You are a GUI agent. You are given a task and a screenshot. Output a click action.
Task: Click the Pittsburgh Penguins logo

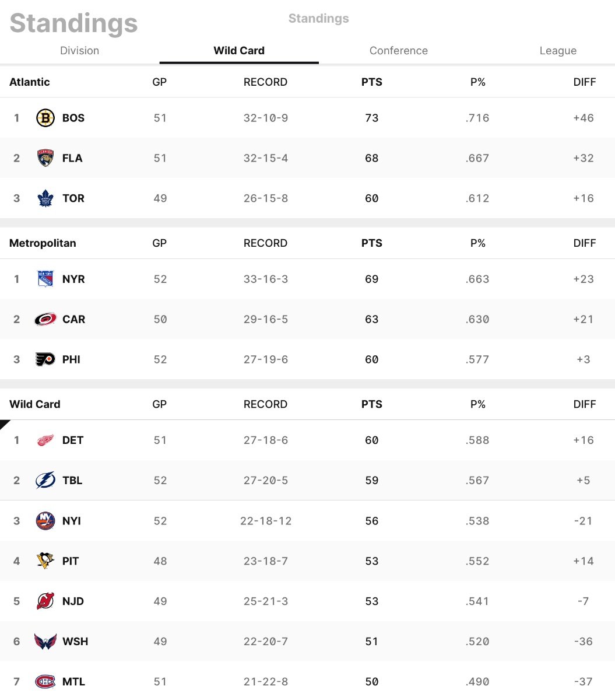pos(45,561)
